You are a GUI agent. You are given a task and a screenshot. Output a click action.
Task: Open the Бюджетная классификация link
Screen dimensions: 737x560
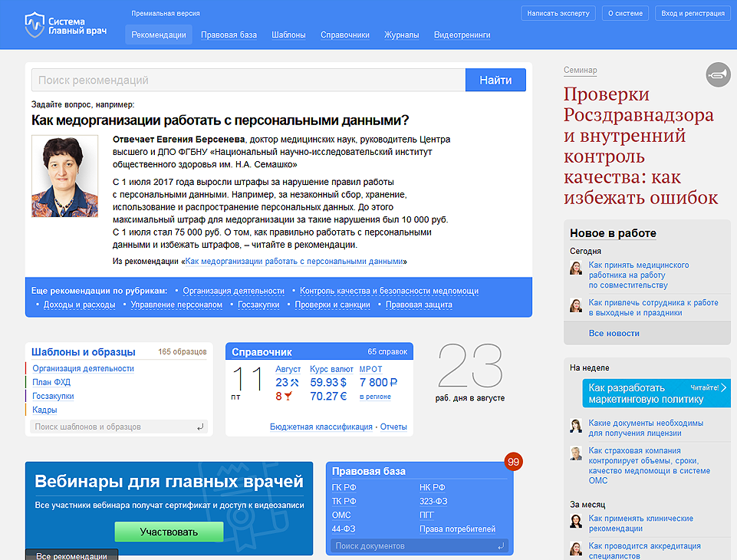[321, 427]
